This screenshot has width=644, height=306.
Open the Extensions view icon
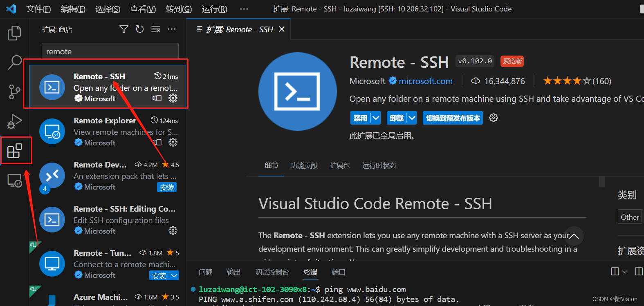15,151
